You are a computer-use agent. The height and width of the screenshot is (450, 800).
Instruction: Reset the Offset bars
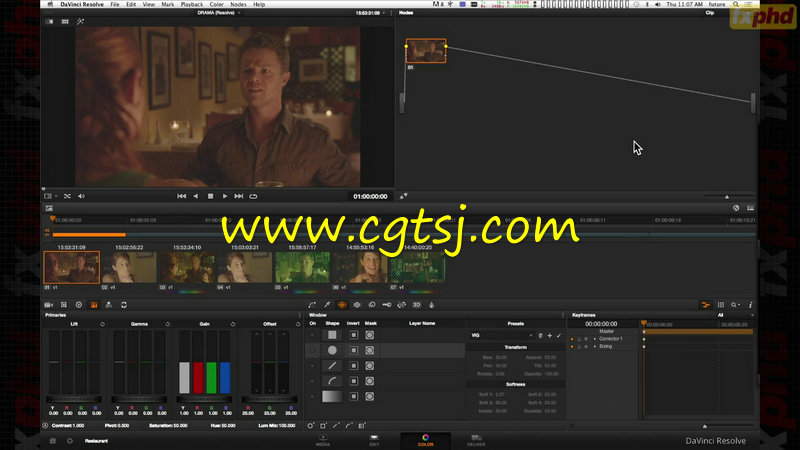[298, 324]
